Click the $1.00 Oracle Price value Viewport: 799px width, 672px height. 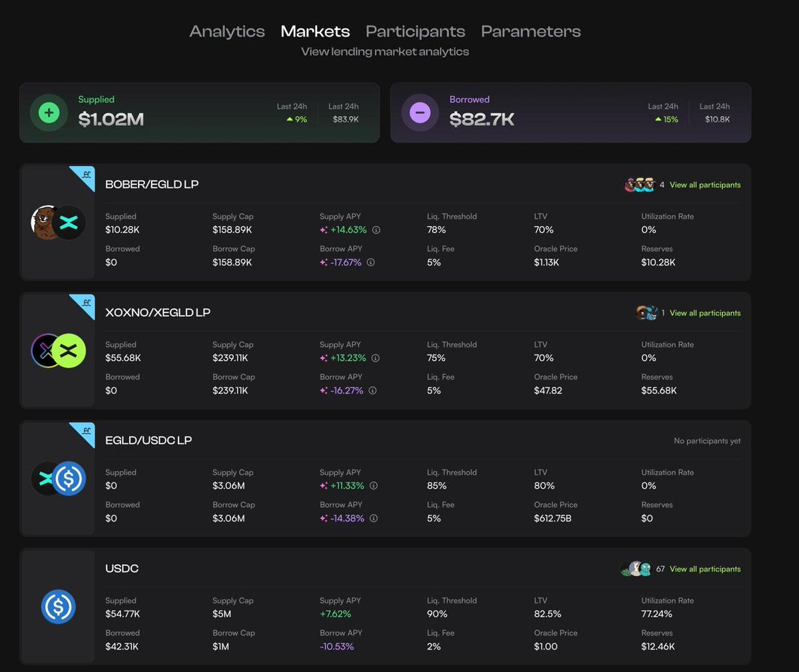click(546, 647)
